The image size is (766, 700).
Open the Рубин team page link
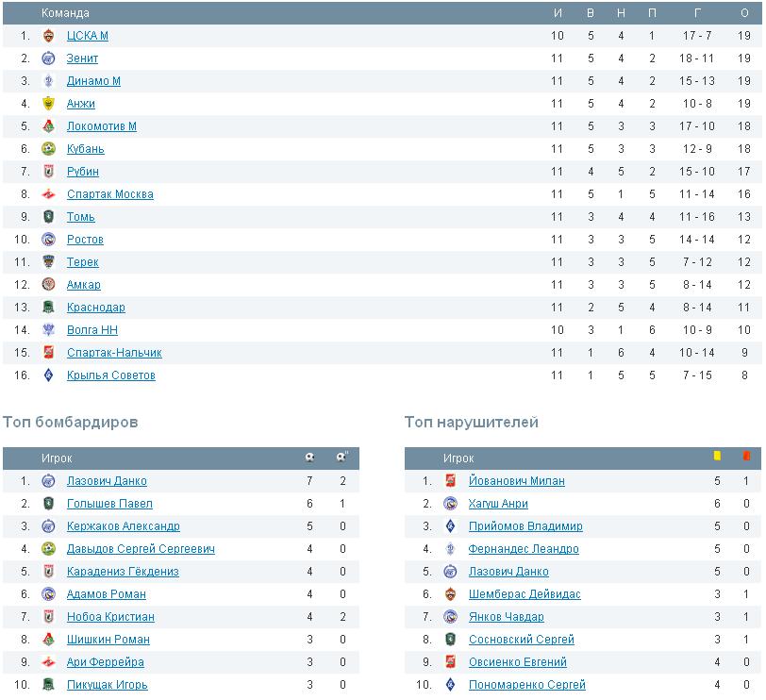click(82, 172)
